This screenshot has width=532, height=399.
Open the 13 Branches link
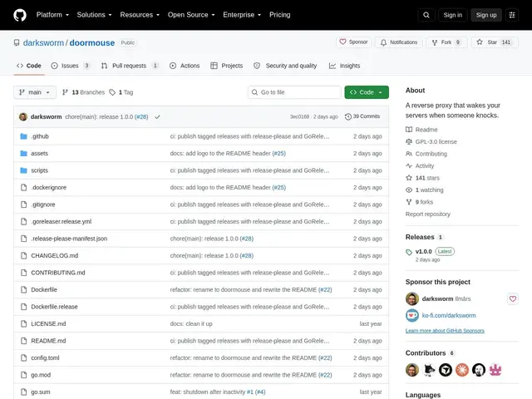[83, 92]
